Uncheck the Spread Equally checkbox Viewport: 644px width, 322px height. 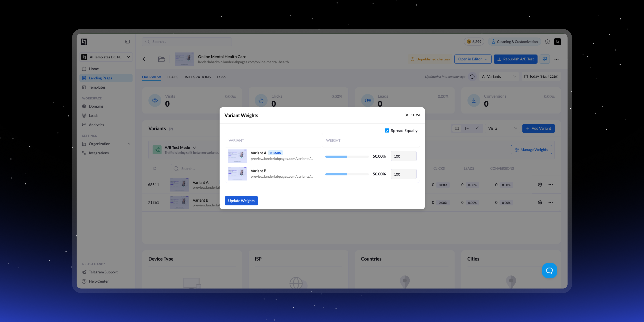tap(387, 131)
